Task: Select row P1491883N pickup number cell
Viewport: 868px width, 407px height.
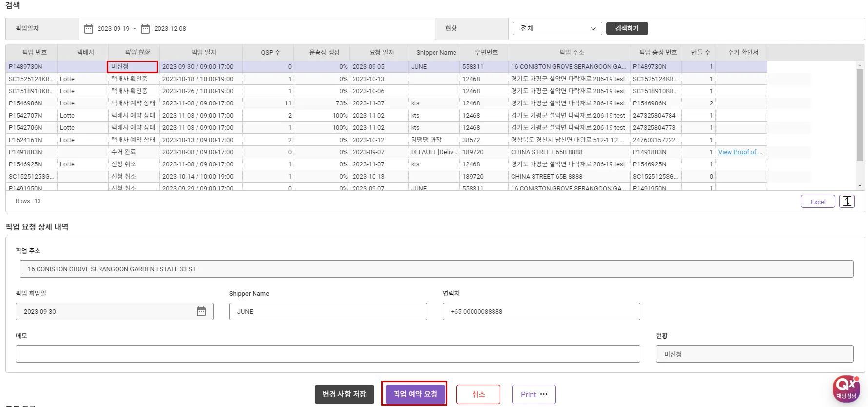Action: [x=32, y=152]
